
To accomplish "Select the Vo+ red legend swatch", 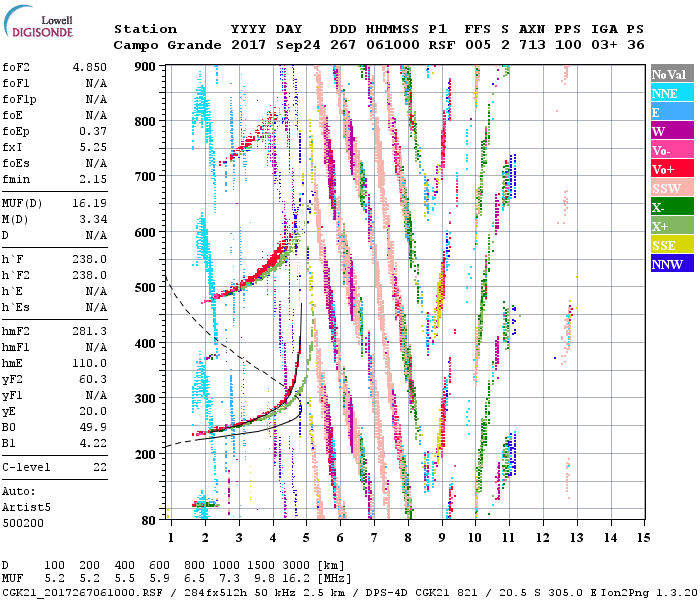I will pyautogui.click(x=672, y=169).
